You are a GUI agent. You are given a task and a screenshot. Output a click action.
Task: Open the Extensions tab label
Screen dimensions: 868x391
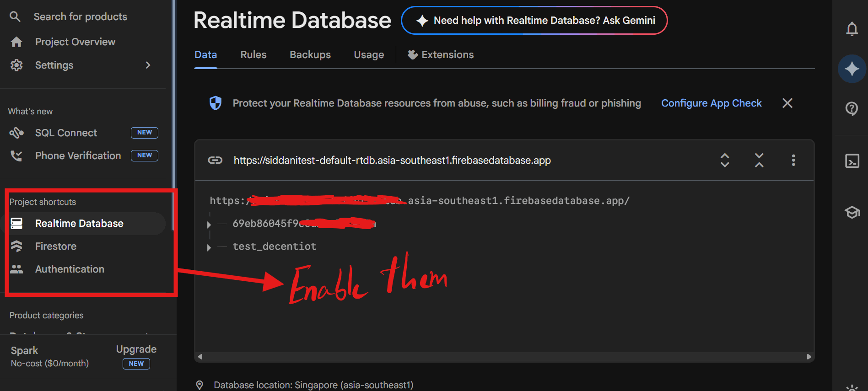pyautogui.click(x=447, y=55)
